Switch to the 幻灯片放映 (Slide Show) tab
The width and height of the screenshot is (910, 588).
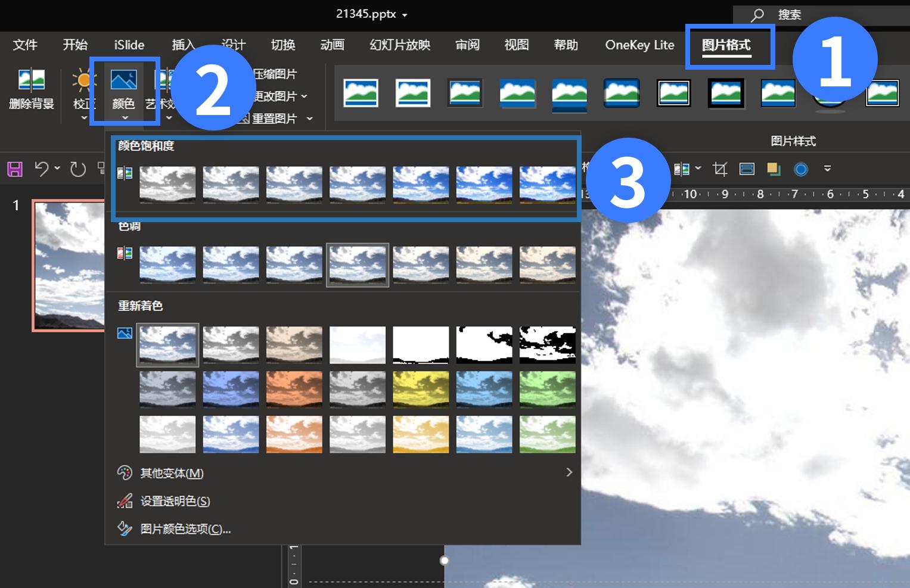(x=400, y=45)
